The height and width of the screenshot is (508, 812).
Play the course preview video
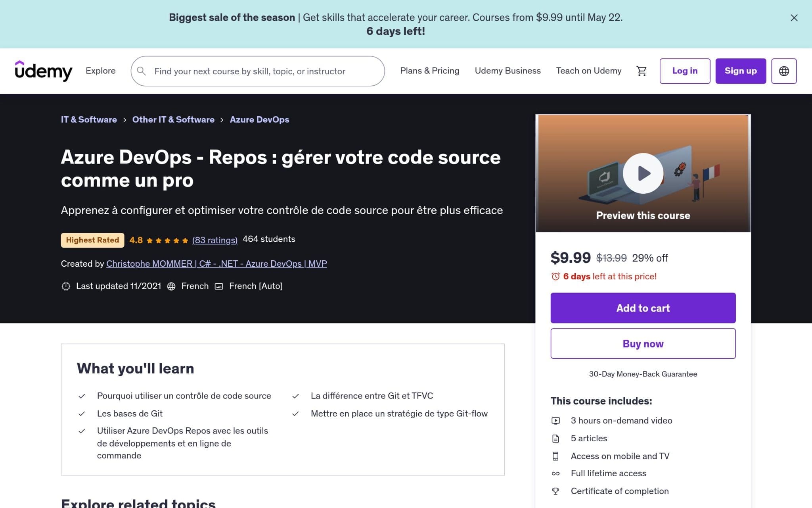pyautogui.click(x=642, y=173)
